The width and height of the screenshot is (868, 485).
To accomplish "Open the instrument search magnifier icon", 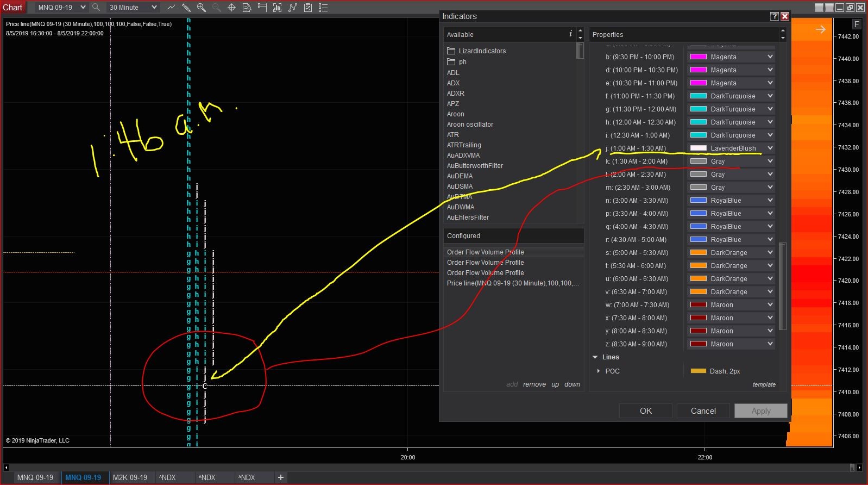I will pos(96,8).
